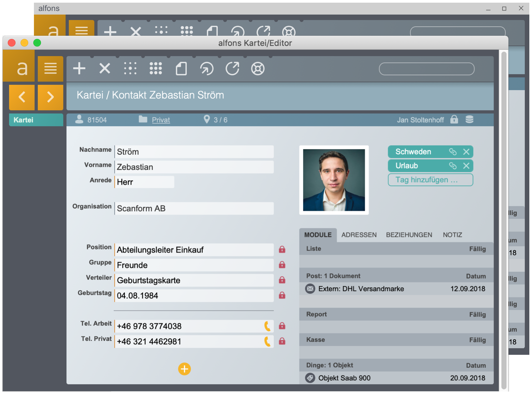Switch to the NOTIZ tab
The height and width of the screenshot is (394, 532).
[x=453, y=235]
